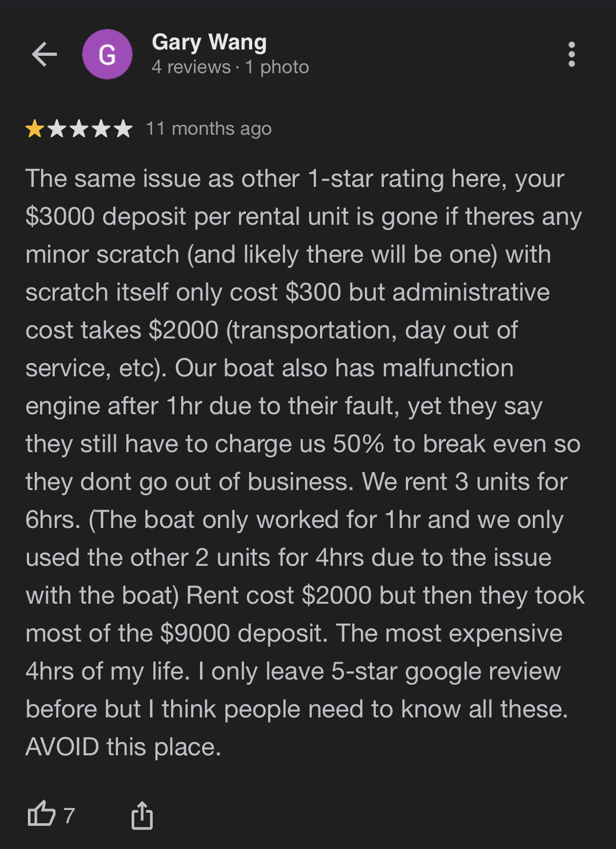Share this review via share icon
This screenshot has height=849, width=616.
pyautogui.click(x=142, y=815)
